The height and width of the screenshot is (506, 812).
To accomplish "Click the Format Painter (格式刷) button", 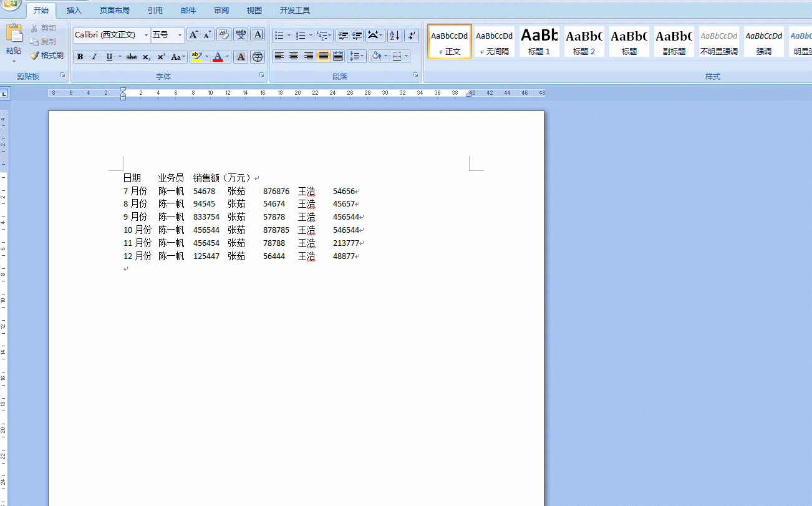I will click(x=47, y=56).
